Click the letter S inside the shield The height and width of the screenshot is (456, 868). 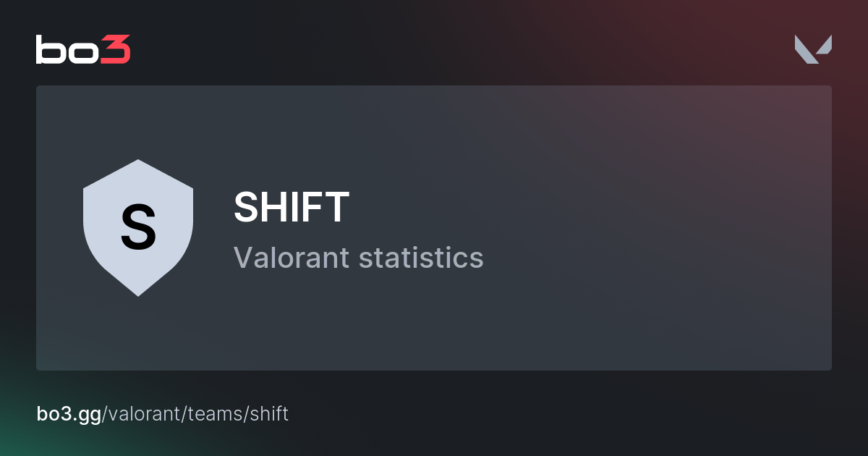(137, 227)
